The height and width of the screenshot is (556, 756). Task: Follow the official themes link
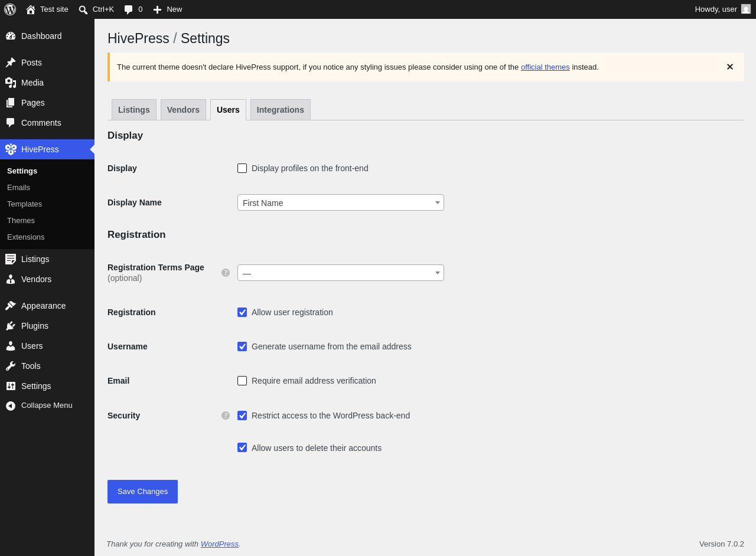pos(545,67)
